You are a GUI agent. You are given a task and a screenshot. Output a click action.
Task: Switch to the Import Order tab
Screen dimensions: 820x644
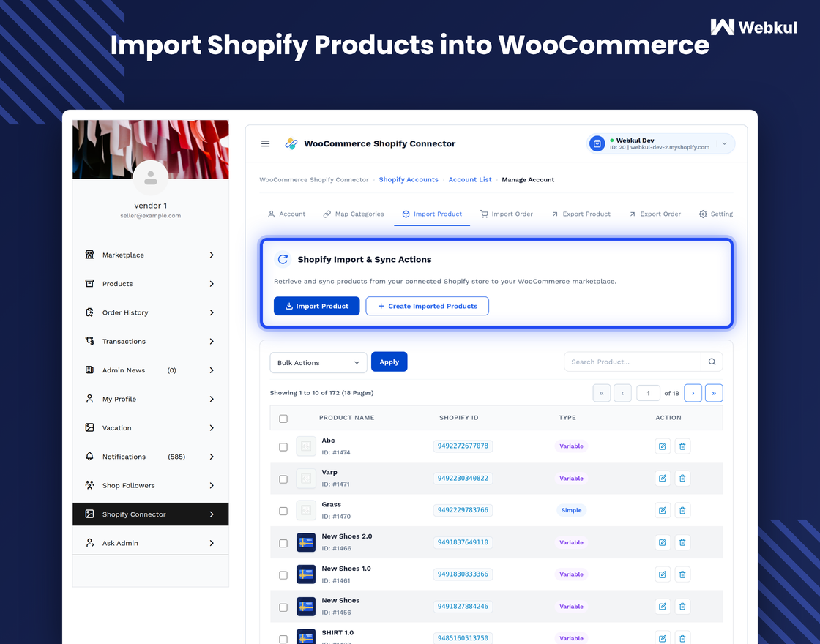pos(506,214)
